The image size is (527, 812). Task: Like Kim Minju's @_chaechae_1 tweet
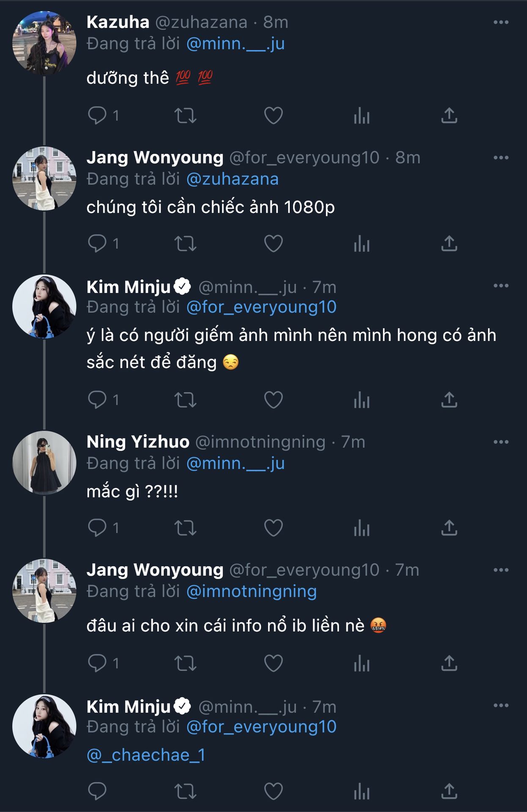(x=273, y=792)
